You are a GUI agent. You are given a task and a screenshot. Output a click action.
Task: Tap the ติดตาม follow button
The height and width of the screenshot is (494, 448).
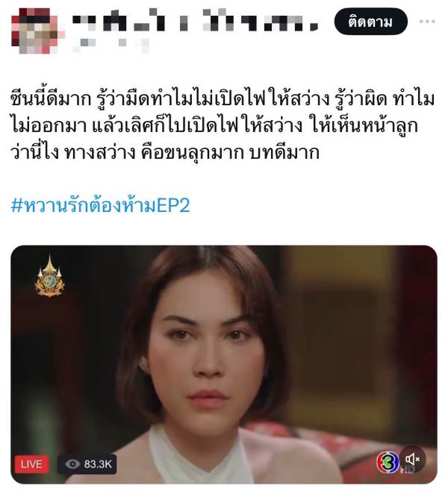tap(371, 22)
